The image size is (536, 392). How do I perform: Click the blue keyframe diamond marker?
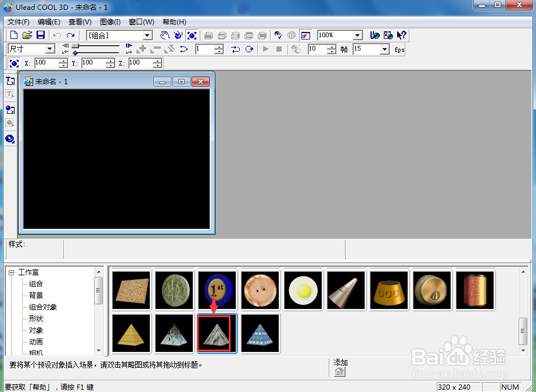75,53
